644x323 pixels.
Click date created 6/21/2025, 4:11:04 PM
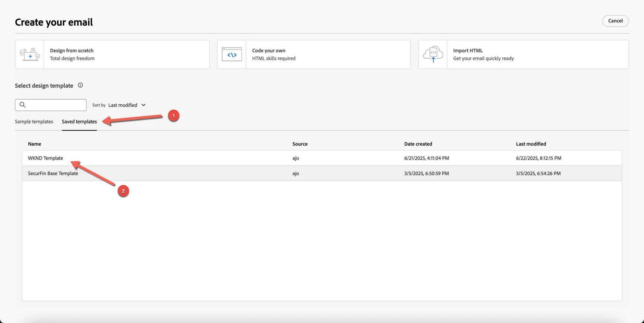pos(427,158)
